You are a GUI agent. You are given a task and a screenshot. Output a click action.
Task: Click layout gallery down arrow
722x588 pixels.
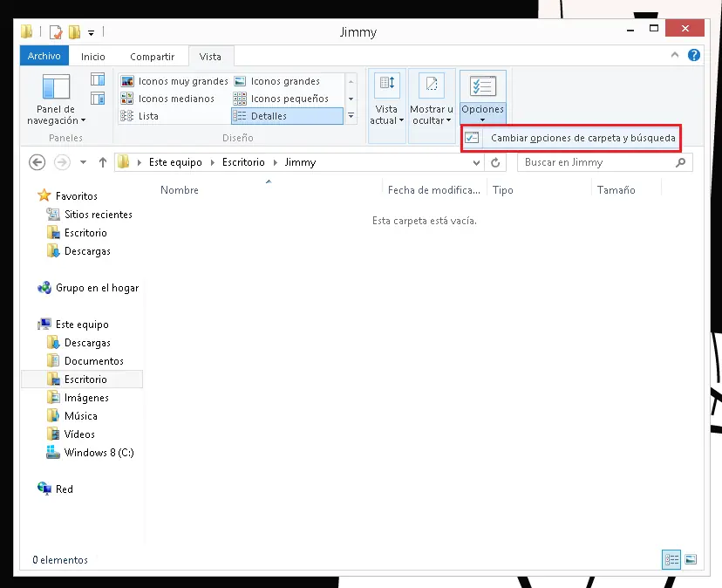(351, 99)
